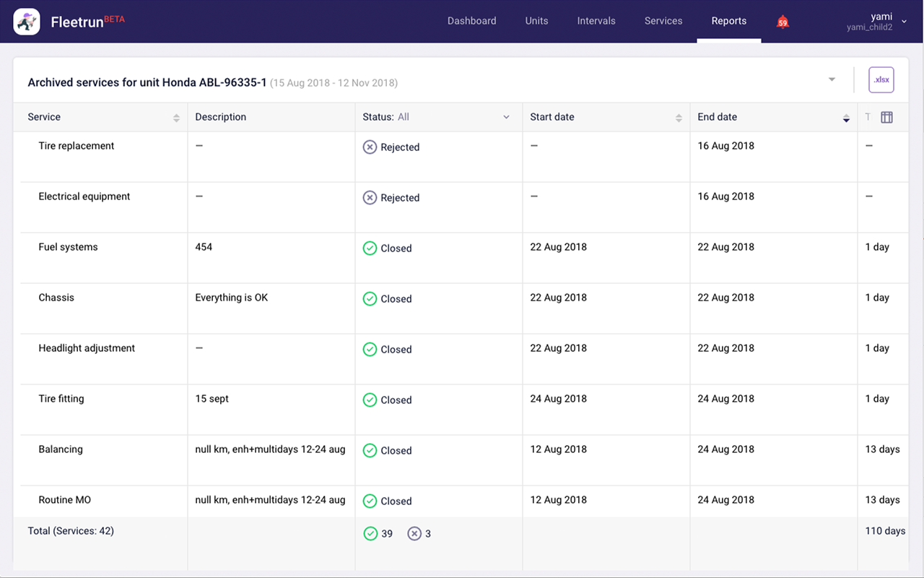924x578 pixels.
Task: Click Closed checkmark icon on Fuel systems row
Action: pos(370,248)
